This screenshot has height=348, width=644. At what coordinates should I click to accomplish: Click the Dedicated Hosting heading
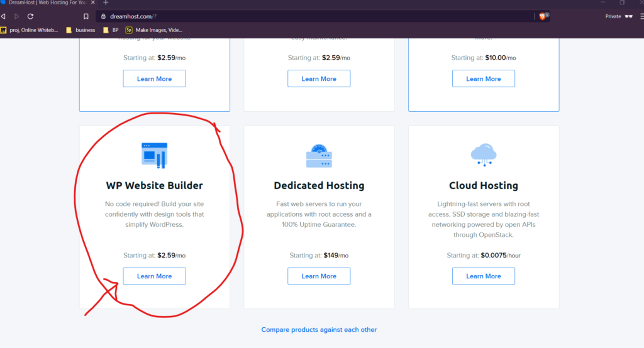[319, 185]
